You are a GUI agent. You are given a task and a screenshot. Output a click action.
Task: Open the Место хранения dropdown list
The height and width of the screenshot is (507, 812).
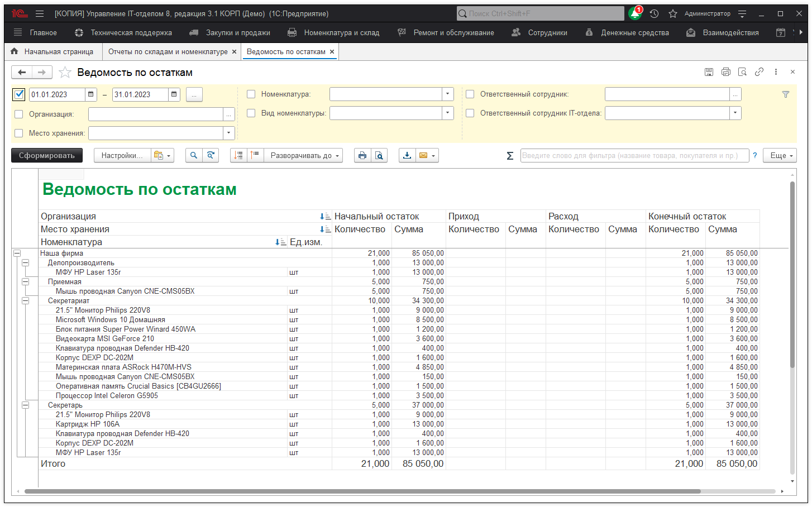(228, 133)
